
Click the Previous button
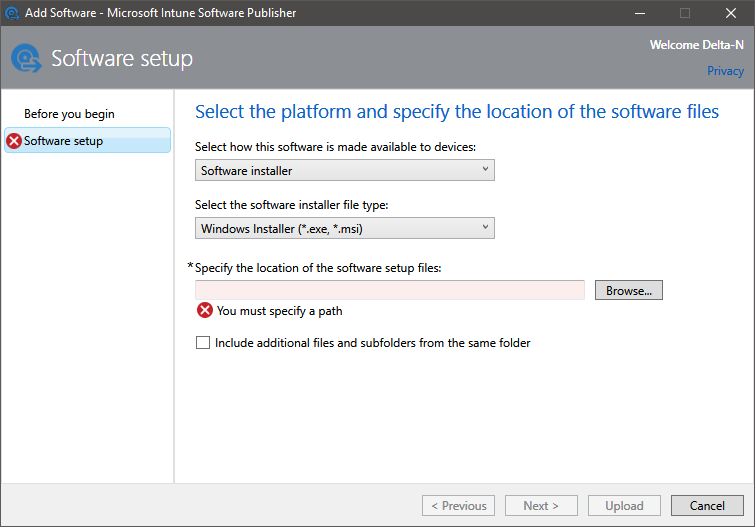click(x=458, y=506)
